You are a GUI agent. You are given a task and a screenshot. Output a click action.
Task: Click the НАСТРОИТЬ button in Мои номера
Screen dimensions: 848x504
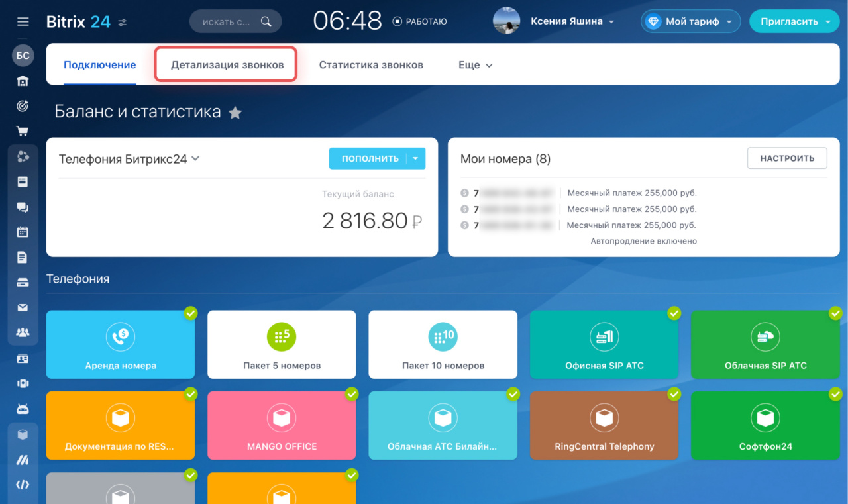[787, 158]
